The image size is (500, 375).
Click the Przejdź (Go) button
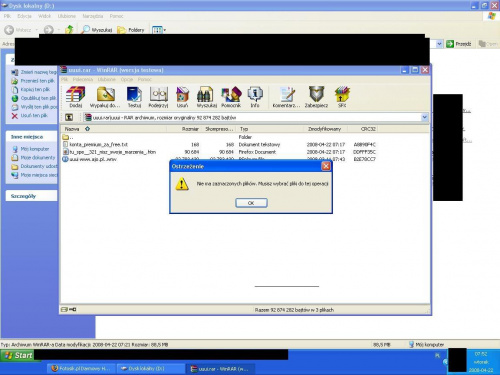(459, 44)
